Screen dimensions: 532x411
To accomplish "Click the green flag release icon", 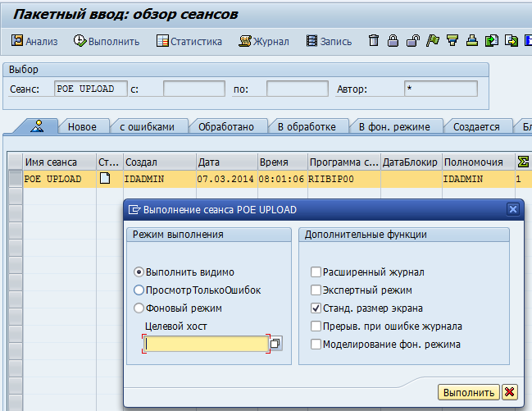I will (x=433, y=40).
